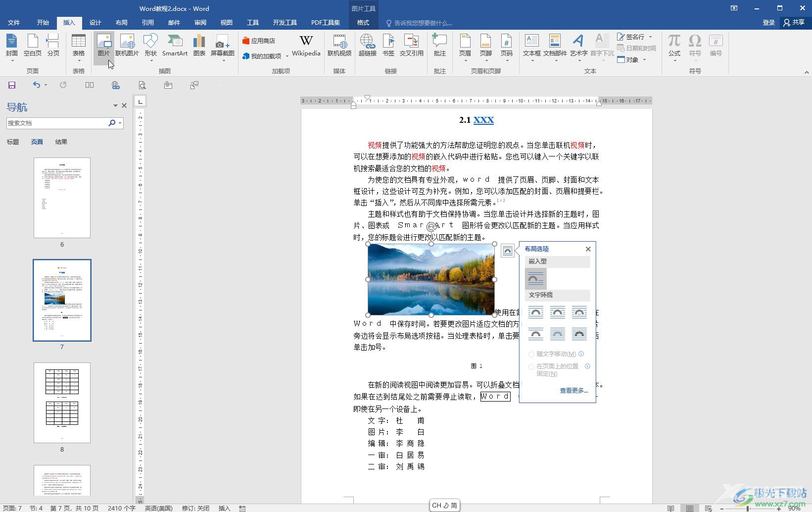The height and width of the screenshot is (512, 812).
Task: Expand the Undo history dropdown arrow
Action: 46,85
